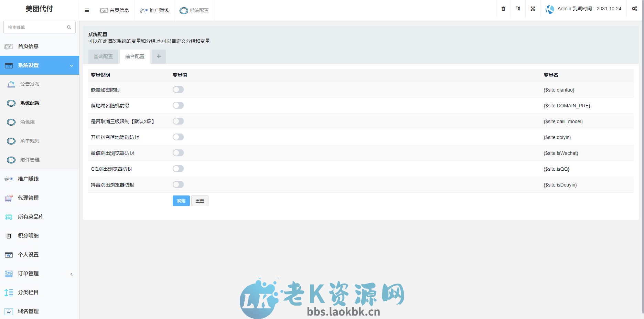Expand the 订单管理 submenu
The image size is (644, 319).
tap(71, 274)
